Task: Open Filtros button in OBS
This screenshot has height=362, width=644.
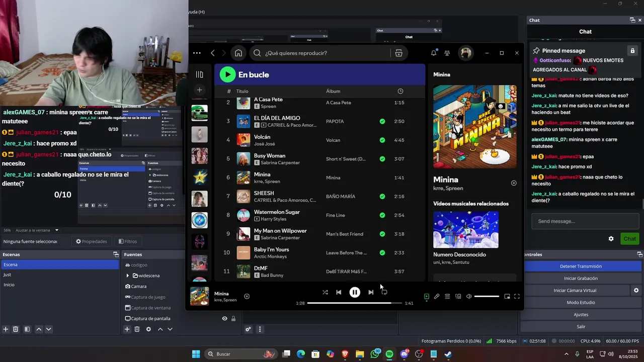Action: tap(127, 241)
